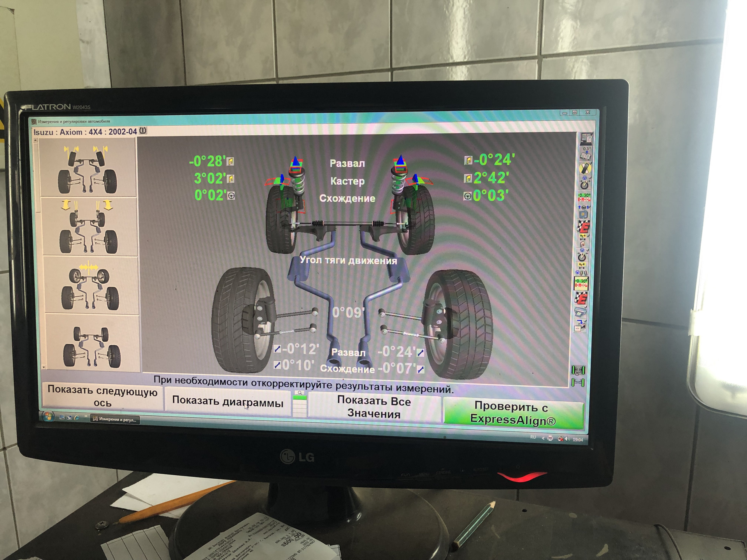Expand hidden system tray icons arrow
Screen dimensions: 747x560
pyautogui.click(x=543, y=438)
